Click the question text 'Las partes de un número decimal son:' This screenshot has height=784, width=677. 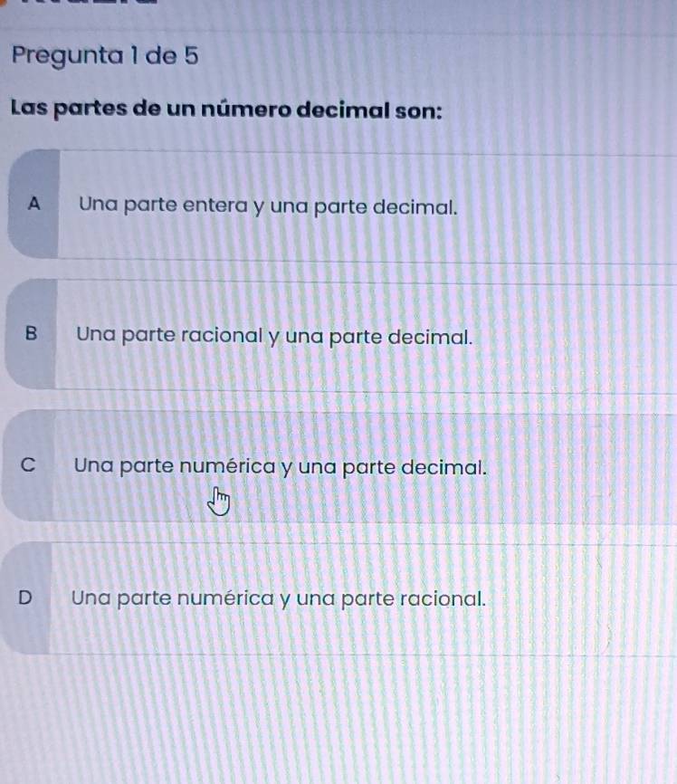click(226, 112)
